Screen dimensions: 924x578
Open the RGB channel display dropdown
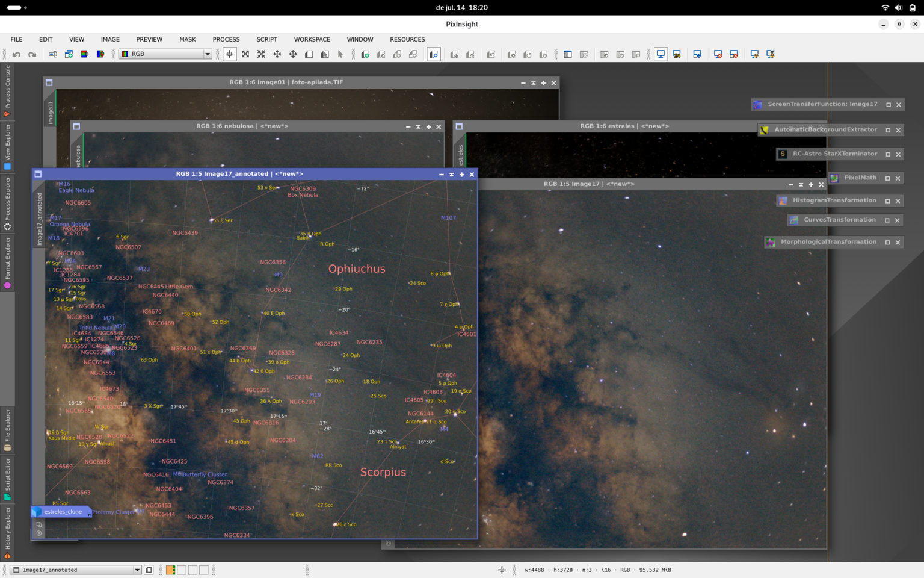[165, 54]
